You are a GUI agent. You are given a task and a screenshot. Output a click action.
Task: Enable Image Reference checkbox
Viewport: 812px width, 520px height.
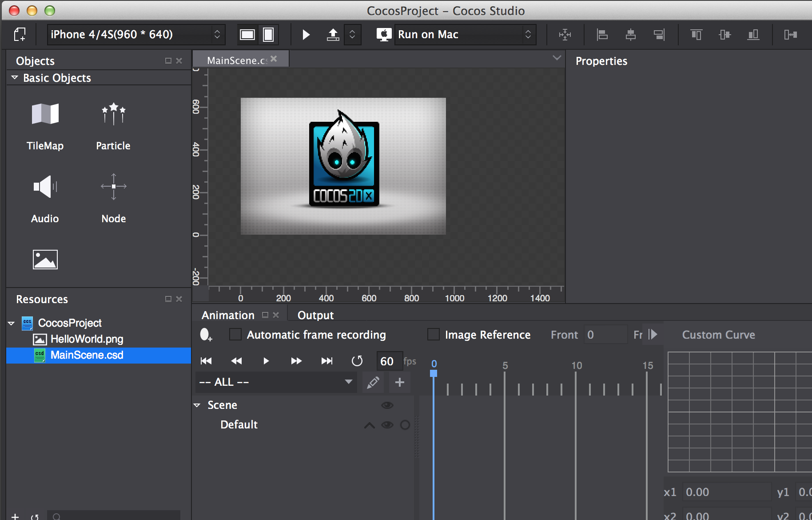click(433, 334)
